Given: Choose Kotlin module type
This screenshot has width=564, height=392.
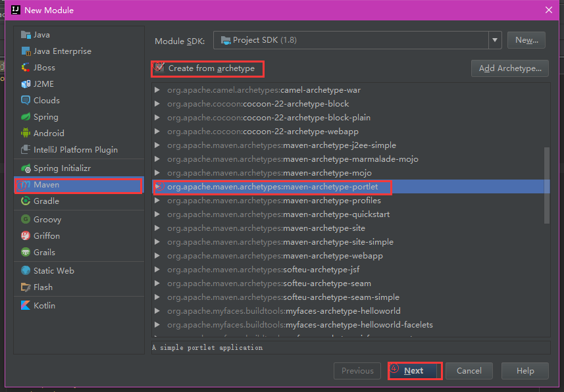Looking at the screenshot, I should coord(79,306).
